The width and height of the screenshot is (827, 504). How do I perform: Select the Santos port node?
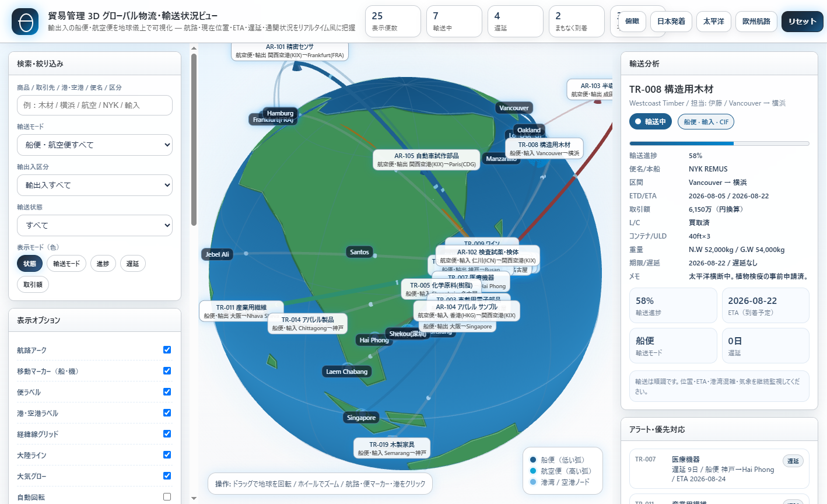359,252
